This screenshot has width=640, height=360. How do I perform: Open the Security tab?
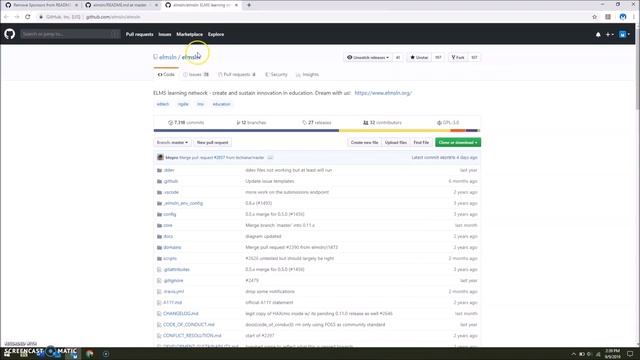pyautogui.click(x=276, y=75)
